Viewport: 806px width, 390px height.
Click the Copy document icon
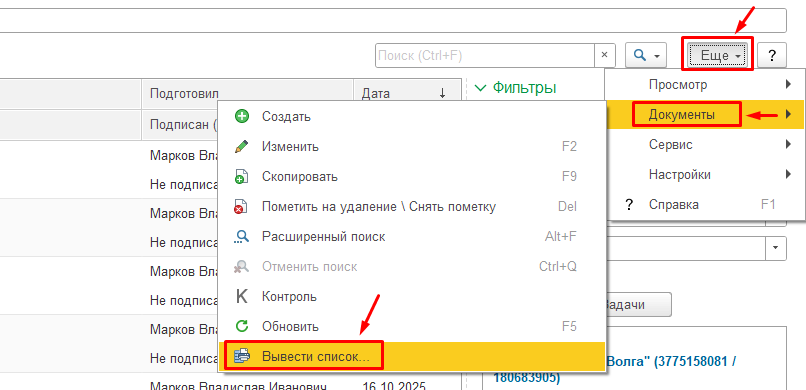pyautogui.click(x=242, y=177)
